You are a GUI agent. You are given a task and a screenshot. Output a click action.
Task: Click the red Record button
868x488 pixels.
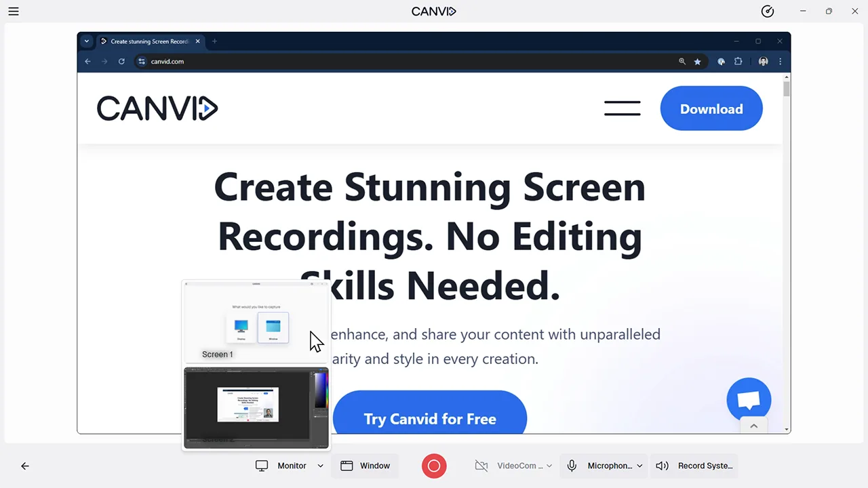(x=434, y=466)
